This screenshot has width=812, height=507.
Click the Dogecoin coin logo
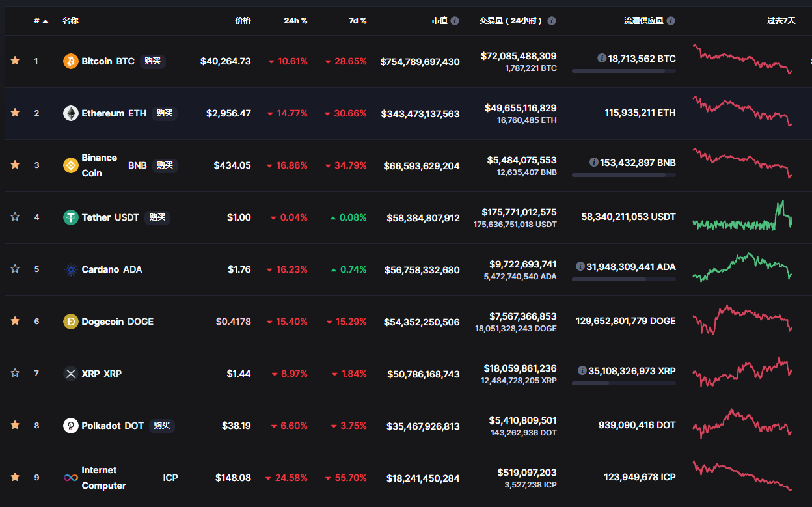pyautogui.click(x=70, y=322)
